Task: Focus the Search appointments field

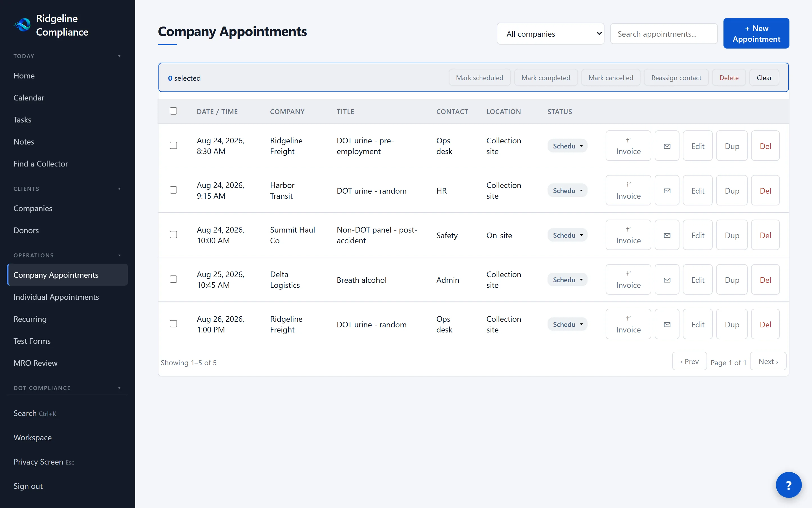Action: [664, 34]
